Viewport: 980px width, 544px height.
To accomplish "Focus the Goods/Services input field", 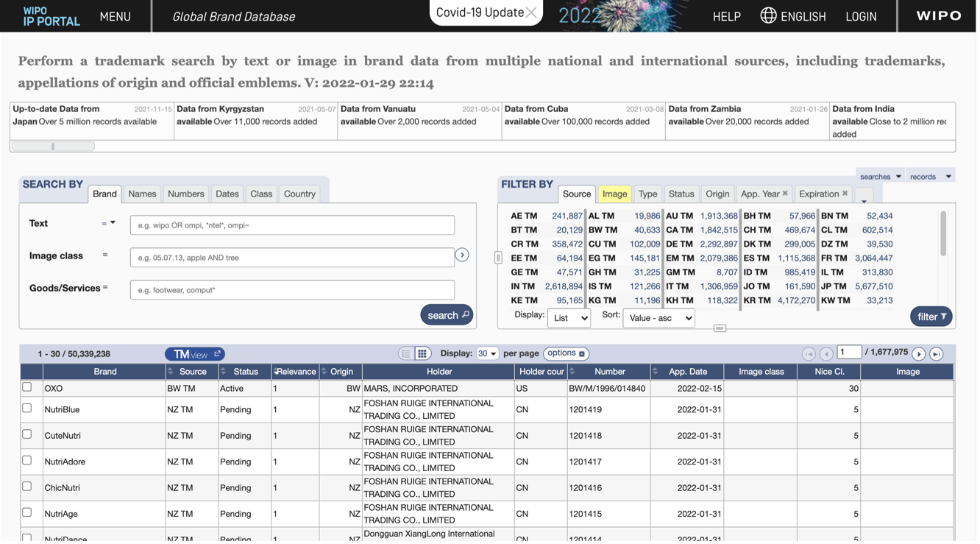I will tap(294, 290).
